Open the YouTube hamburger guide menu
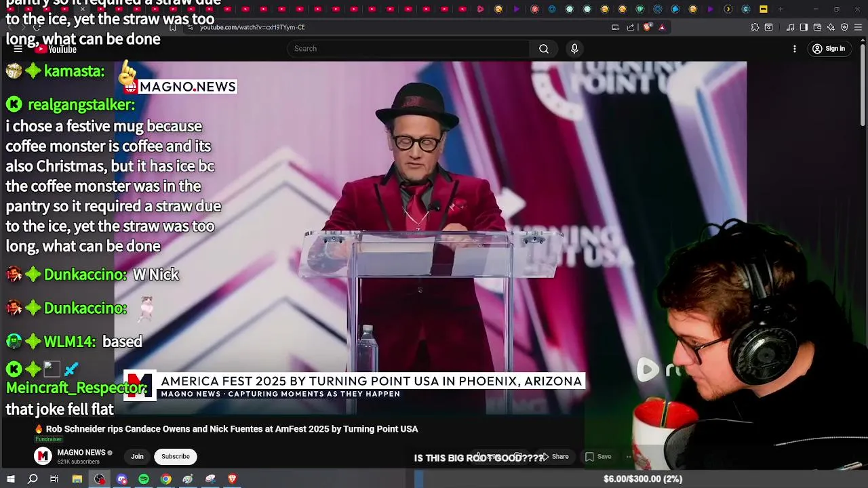The image size is (868, 488). 18,49
